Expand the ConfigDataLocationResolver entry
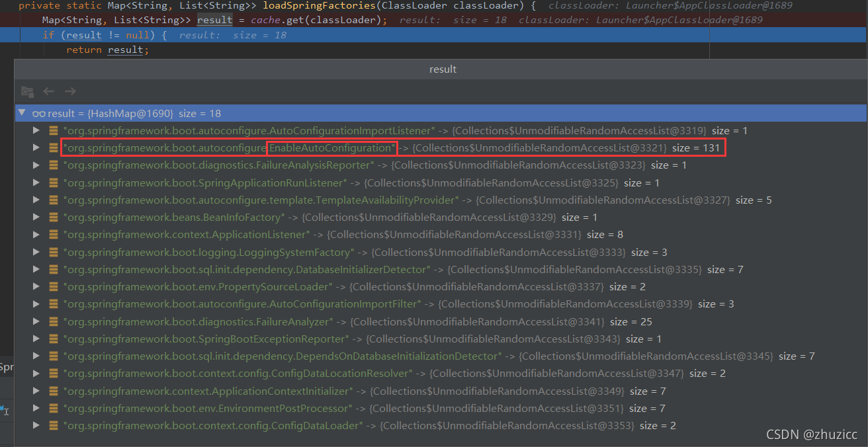This screenshot has width=868, height=447. pyautogui.click(x=36, y=373)
